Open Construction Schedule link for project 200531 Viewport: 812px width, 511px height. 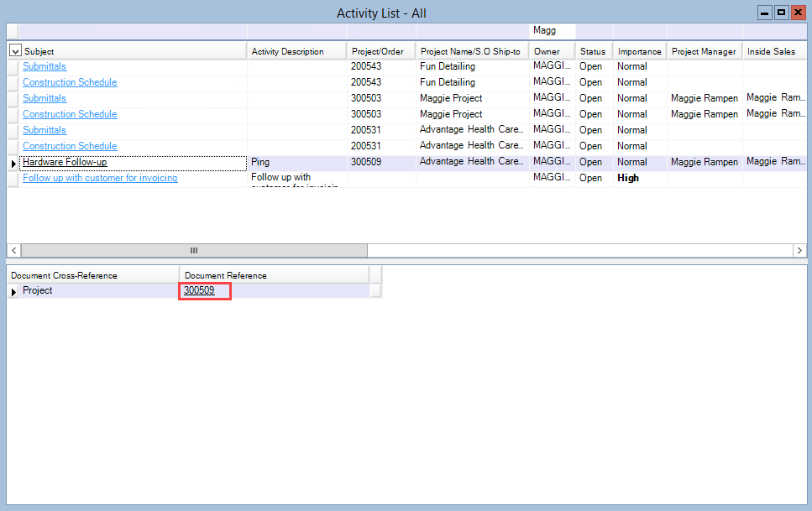point(70,146)
